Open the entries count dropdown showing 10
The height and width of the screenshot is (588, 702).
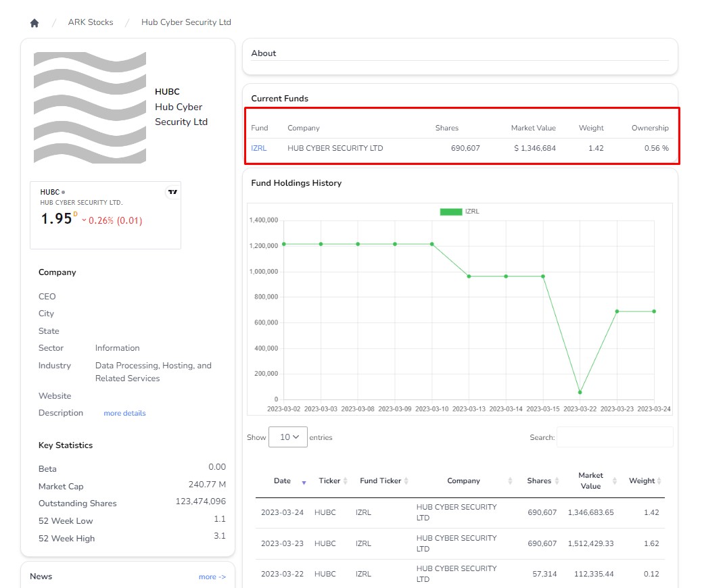(289, 437)
